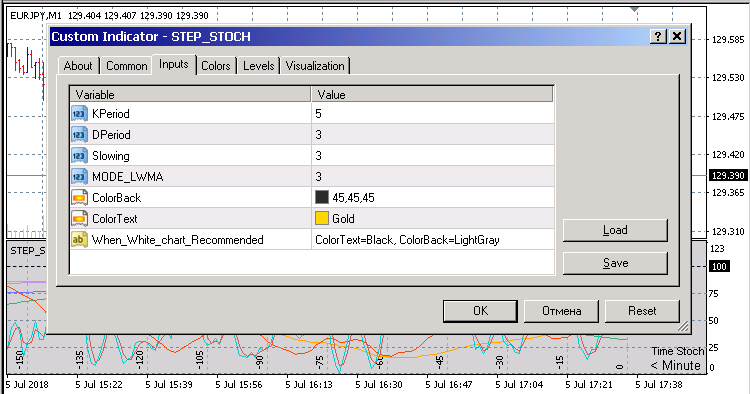Select the When_White_chart_Recommended variable name
This screenshot has width=750, height=394.
coord(177,240)
